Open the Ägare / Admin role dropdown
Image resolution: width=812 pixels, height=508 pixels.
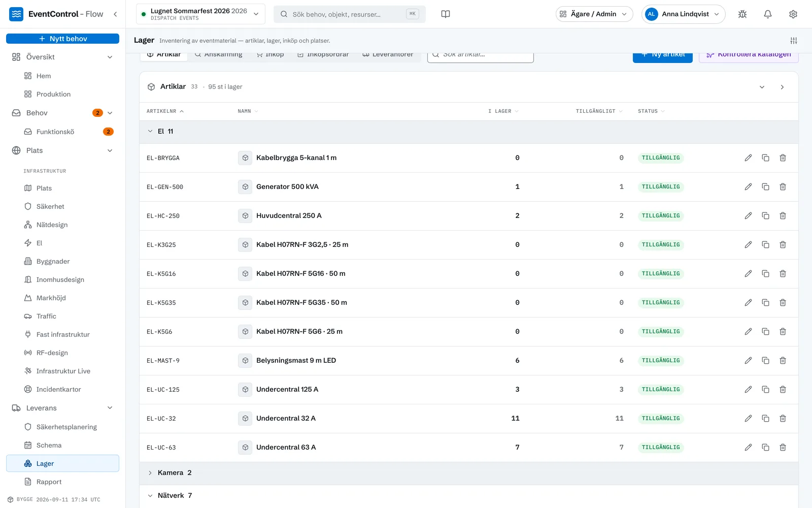[594, 14]
